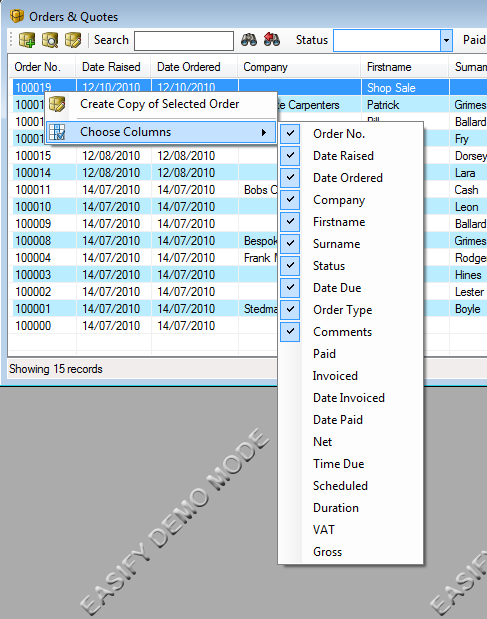The image size is (487, 619).
Task: Sort by the Date Raised column header
Action: pos(113,67)
